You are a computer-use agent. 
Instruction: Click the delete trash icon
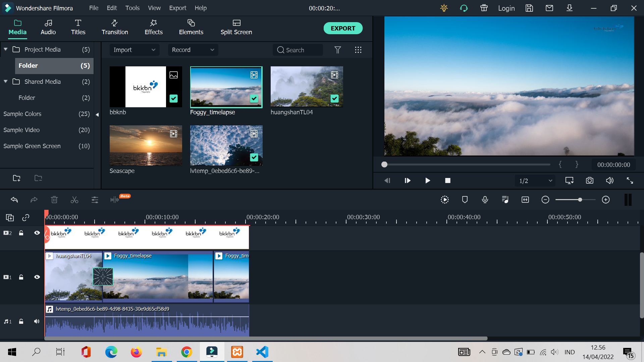tap(54, 200)
